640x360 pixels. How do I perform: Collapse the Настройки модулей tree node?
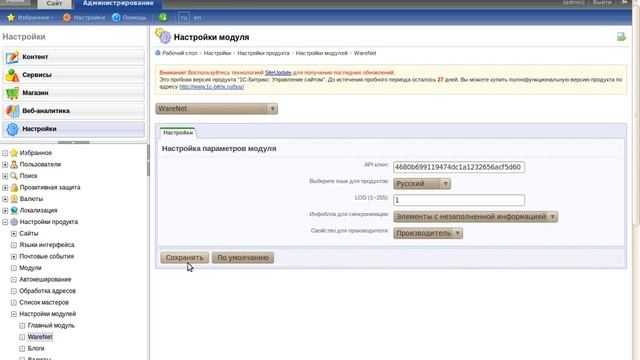(x=13, y=314)
